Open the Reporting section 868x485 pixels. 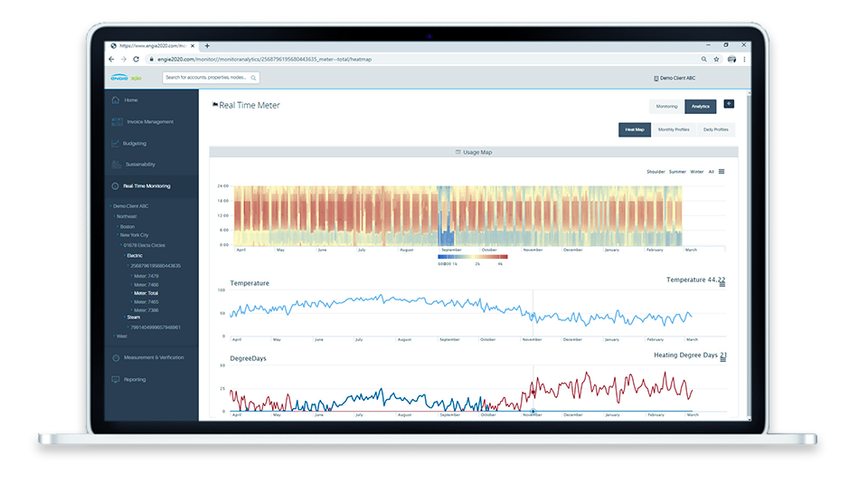point(134,379)
